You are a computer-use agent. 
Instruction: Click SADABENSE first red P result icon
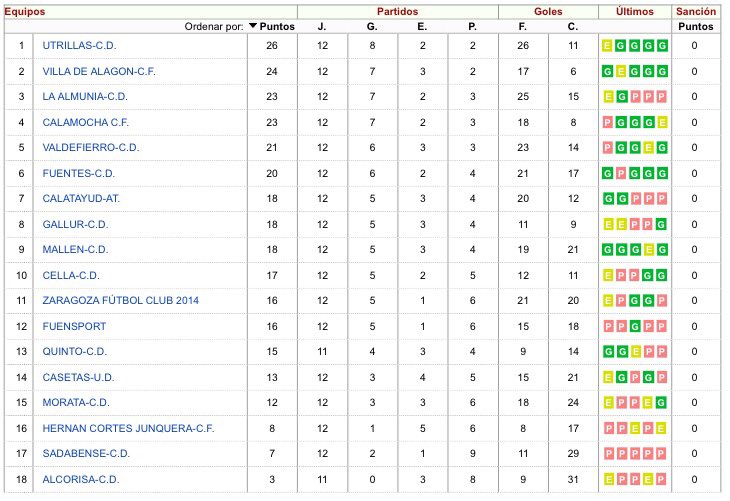point(608,454)
